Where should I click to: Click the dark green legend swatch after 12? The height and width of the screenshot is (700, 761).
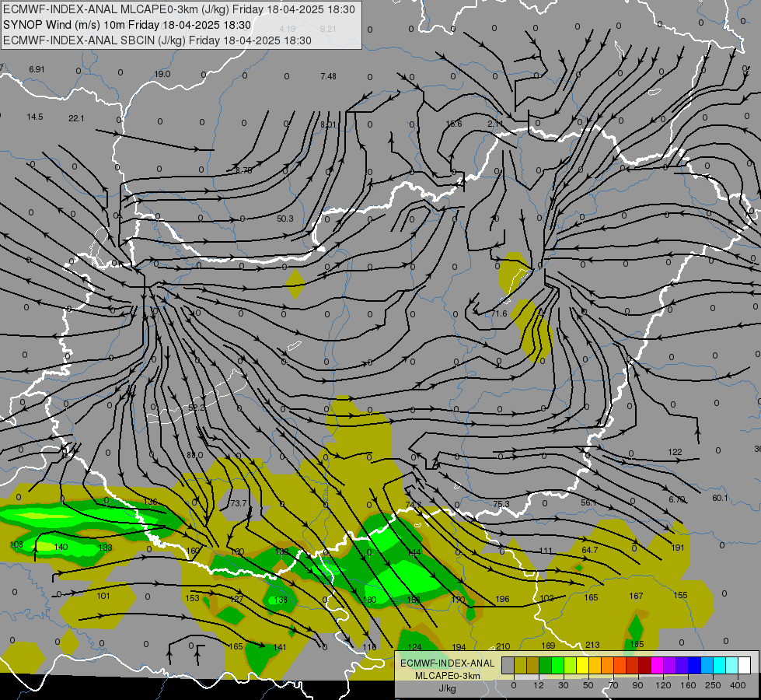[x=546, y=665]
